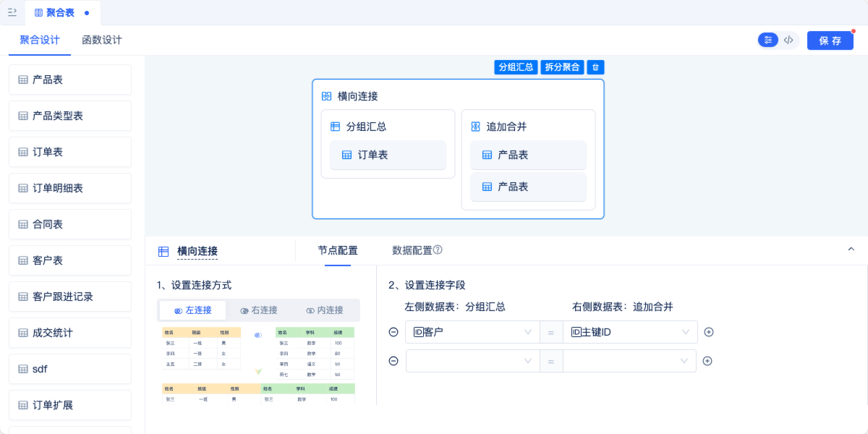Select 订单明细表 in the table list

point(70,188)
